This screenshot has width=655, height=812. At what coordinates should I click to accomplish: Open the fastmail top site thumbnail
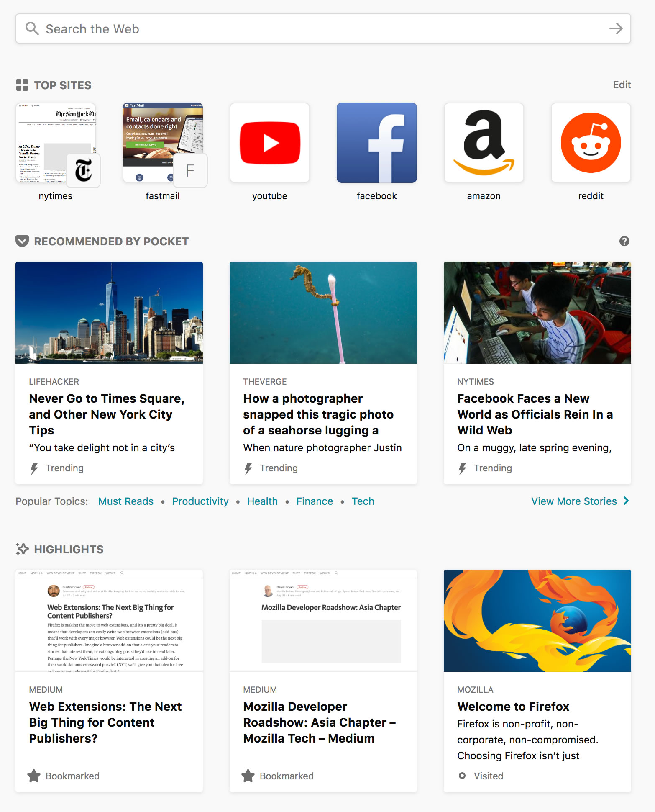[x=163, y=143]
